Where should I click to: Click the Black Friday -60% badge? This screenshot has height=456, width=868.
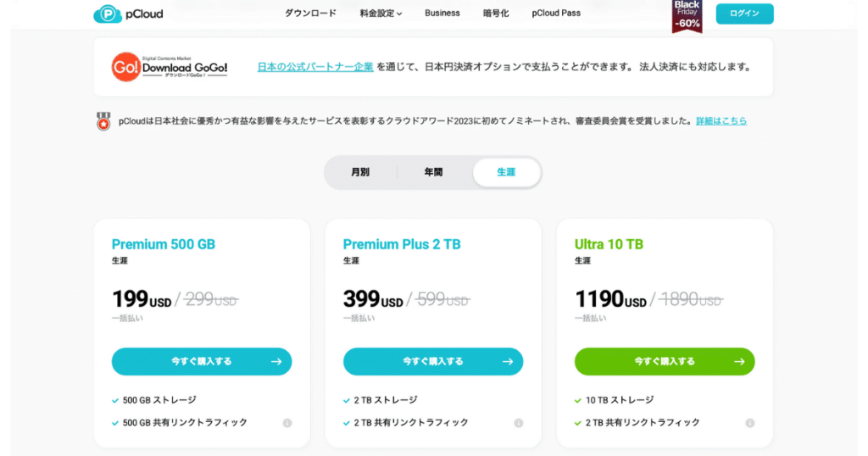click(687, 15)
